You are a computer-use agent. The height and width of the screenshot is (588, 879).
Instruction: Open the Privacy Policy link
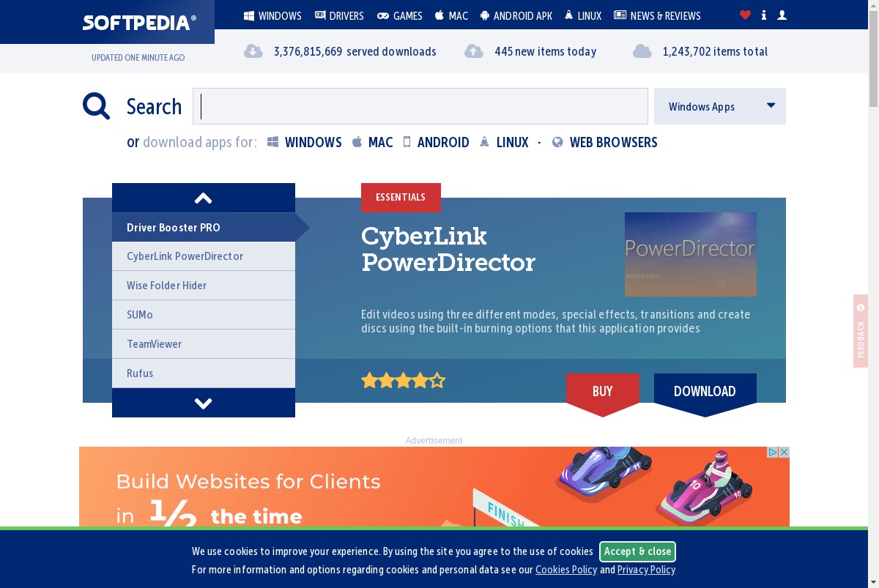646,569
